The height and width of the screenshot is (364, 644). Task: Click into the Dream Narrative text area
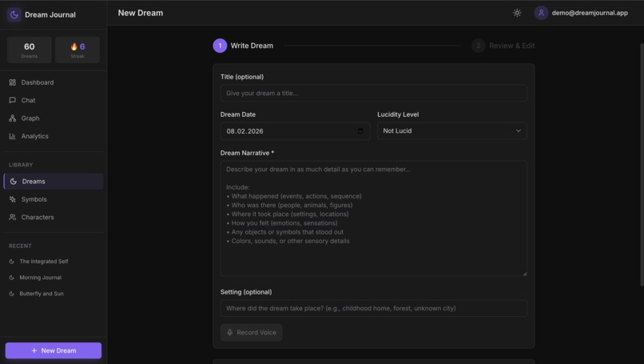[x=374, y=218]
